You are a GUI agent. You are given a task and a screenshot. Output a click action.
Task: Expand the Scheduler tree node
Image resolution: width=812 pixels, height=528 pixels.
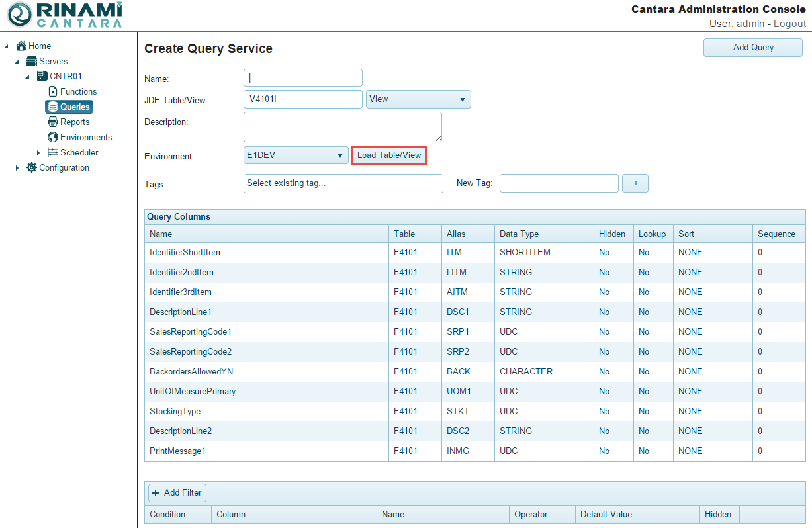[38, 153]
